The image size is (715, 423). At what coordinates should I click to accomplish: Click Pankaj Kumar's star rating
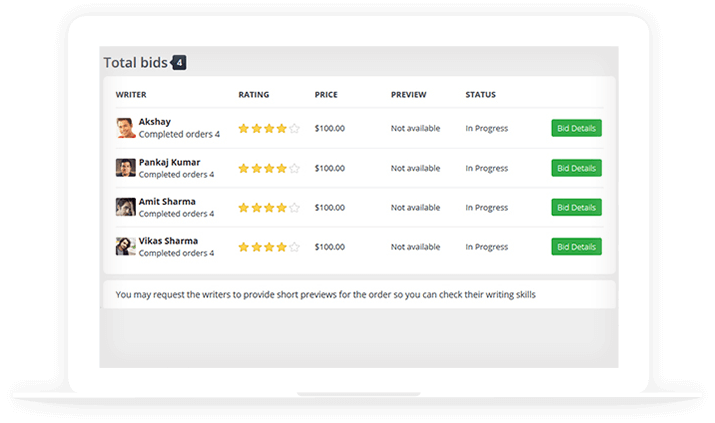click(x=269, y=169)
